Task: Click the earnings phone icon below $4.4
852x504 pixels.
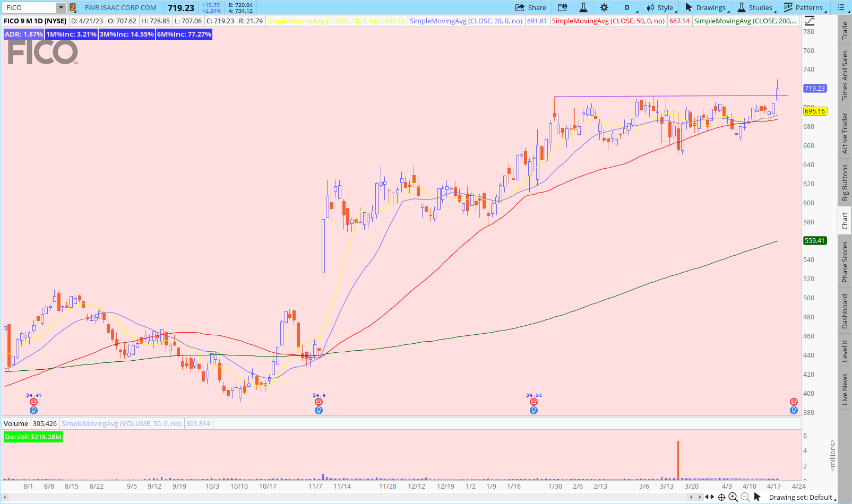Action: [x=319, y=402]
